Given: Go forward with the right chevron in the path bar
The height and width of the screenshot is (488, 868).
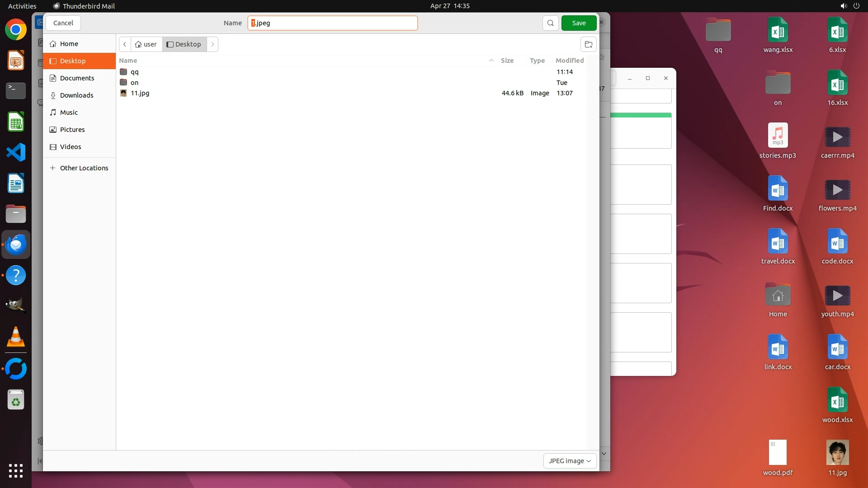Looking at the screenshot, I should click(x=212, y=44).
